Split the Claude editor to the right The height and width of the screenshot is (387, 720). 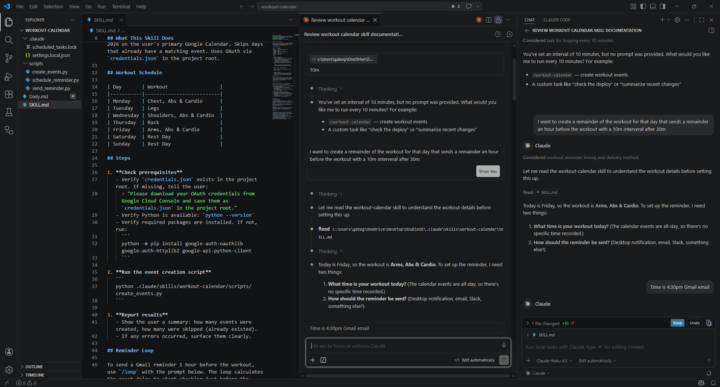coord(489,20)
